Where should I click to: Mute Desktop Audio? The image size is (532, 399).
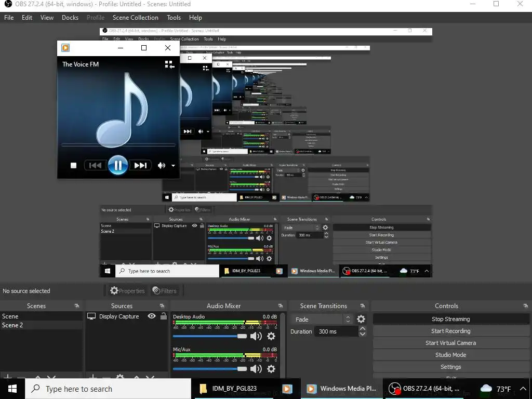pos(256,336)
